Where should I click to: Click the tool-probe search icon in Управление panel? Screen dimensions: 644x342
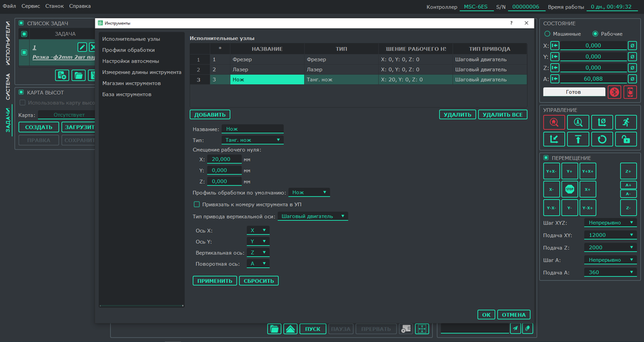(x=578, y=122)
